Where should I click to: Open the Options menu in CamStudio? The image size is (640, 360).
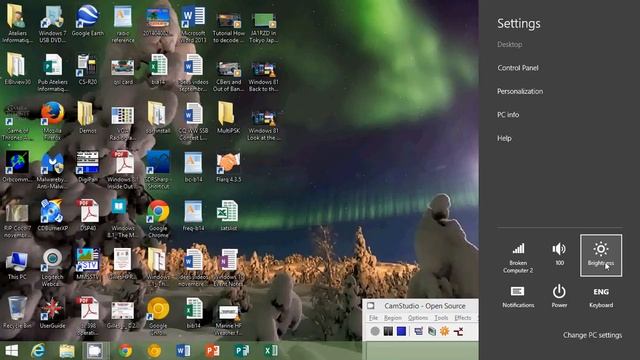pyautogui.click(x=418, y=318)
